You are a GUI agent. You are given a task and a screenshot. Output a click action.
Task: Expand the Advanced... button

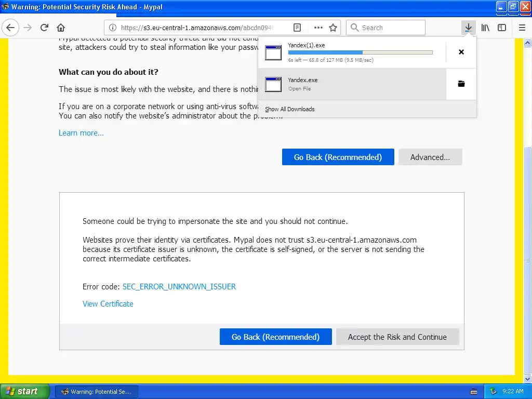tap(430, 157)
